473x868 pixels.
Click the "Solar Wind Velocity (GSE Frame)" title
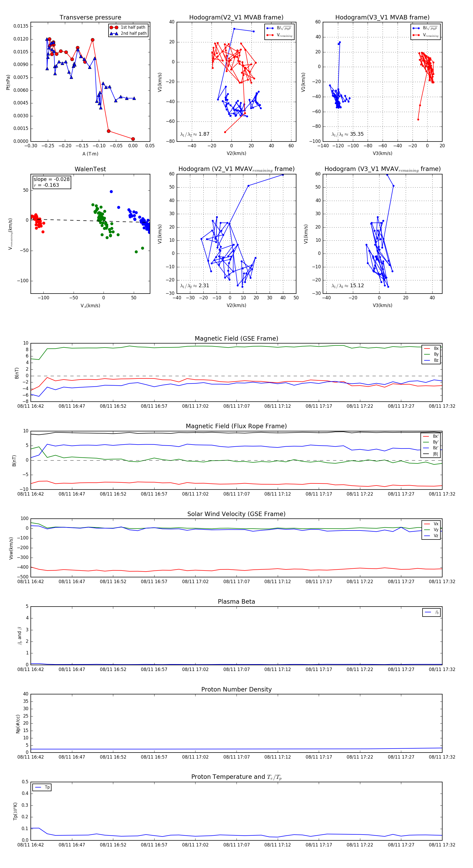point(236,514)
